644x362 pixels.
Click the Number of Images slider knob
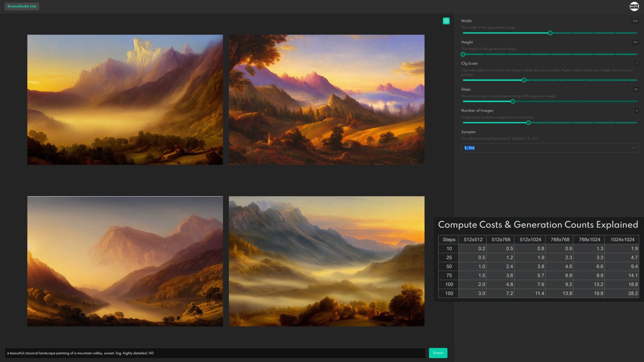click(528, 123)
